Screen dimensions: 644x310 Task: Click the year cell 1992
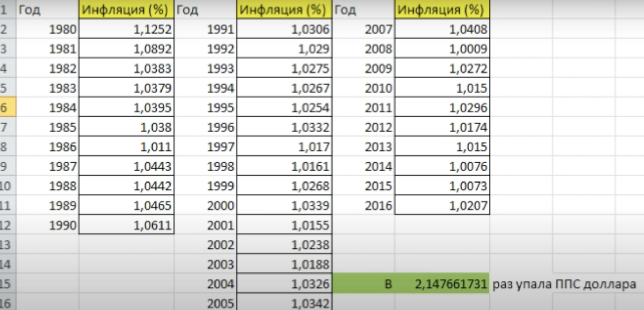(x=205, y=49)
